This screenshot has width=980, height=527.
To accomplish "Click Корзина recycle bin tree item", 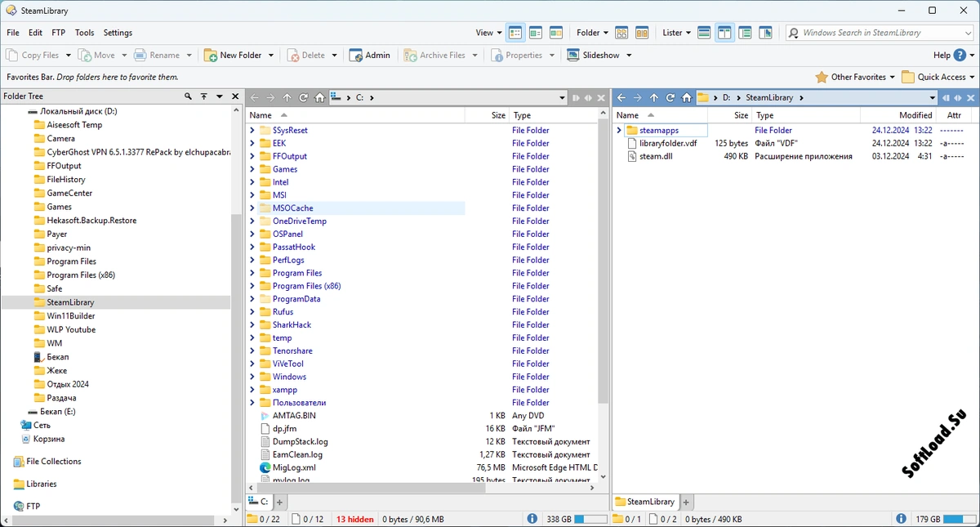I will point(43,439).
